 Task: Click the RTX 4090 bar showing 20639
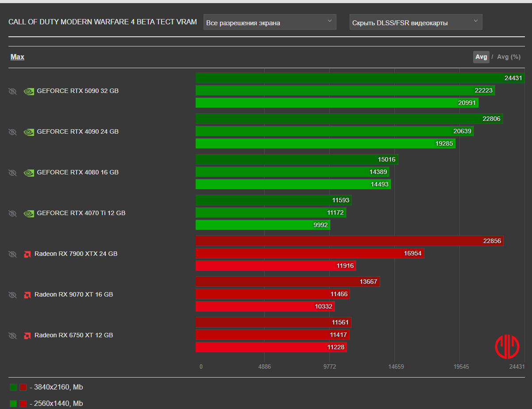click(x=335, y=131)
